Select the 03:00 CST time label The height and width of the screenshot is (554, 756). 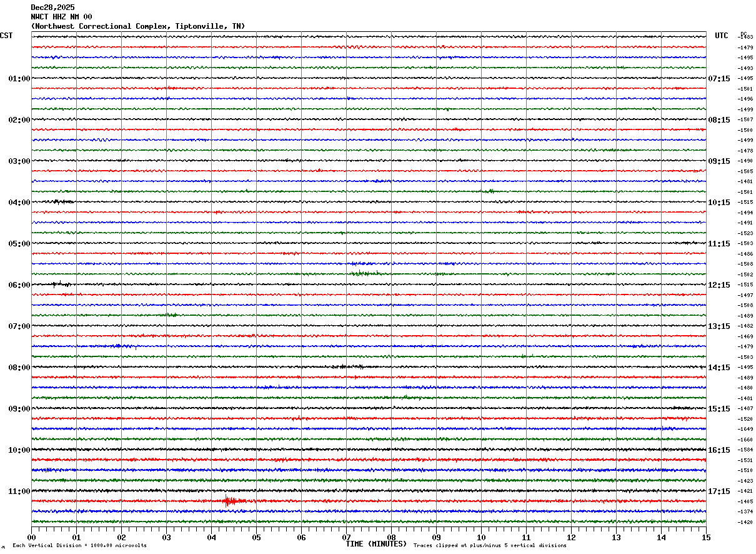19,161
